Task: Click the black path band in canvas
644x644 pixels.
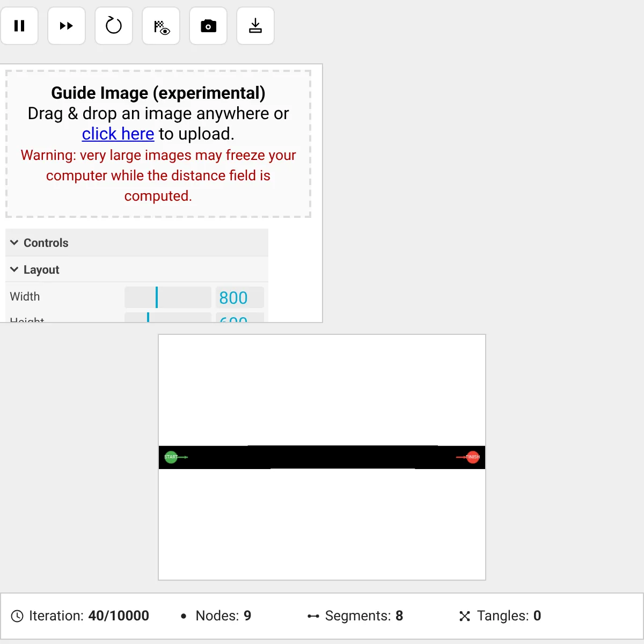Action: (x=322, y=457)
